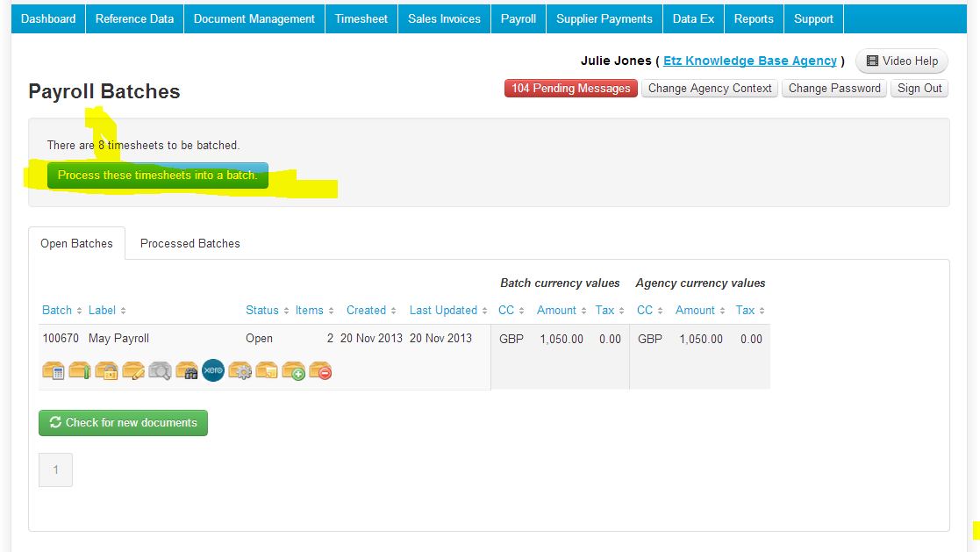The image size is (980, 552).
Task: Click the Open status cell
Action: 259,338
